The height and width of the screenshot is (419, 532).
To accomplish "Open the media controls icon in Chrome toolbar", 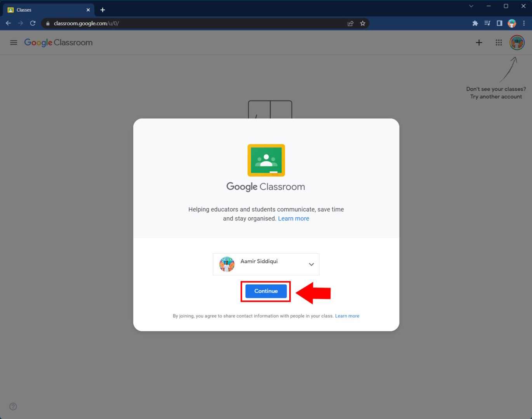I will tap(487, 23).
